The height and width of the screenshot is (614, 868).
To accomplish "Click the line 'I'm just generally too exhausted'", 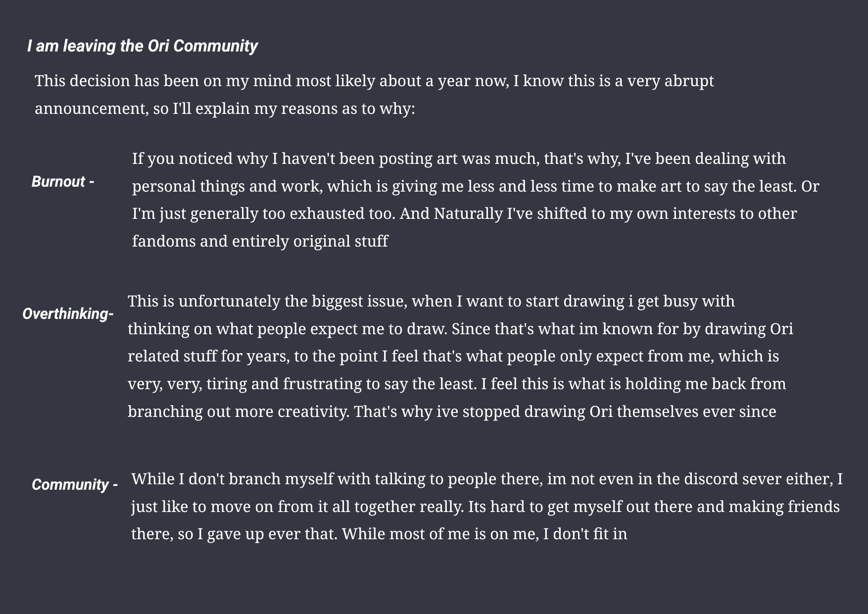I will tap(464, 213).
